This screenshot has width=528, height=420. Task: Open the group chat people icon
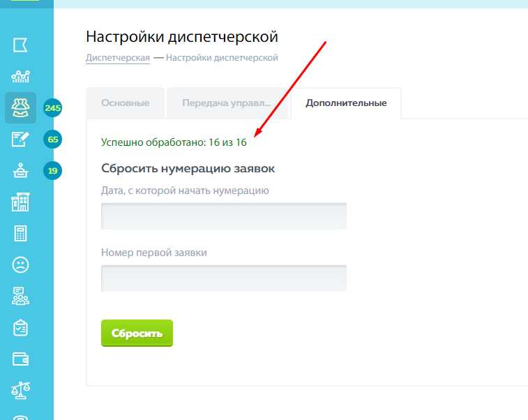point(20,296)
